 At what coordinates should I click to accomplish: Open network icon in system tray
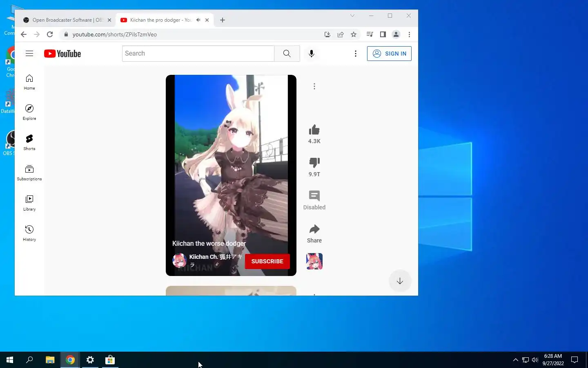point(526,360)
